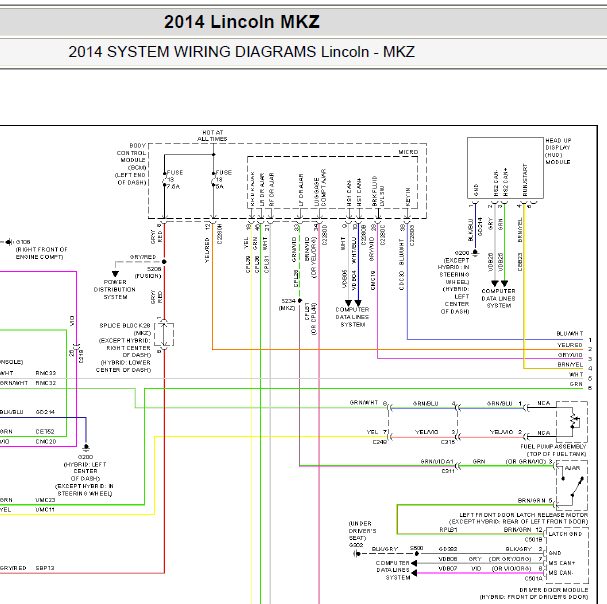Click the 'S206 (FUSION)' splice label
The image size is (607, 604).
click(x=149, y=272)
